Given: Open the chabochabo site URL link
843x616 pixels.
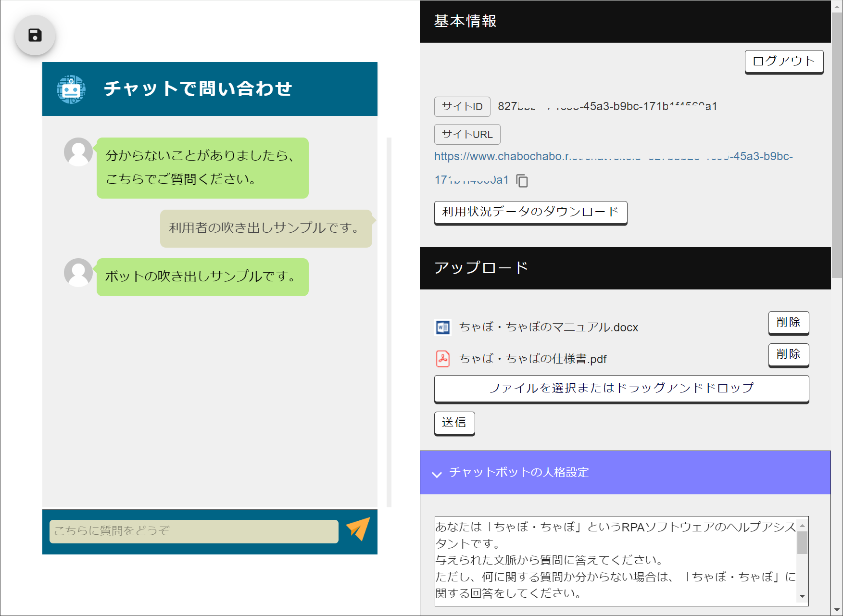Looking at the screenshot, I should (613, 157).
